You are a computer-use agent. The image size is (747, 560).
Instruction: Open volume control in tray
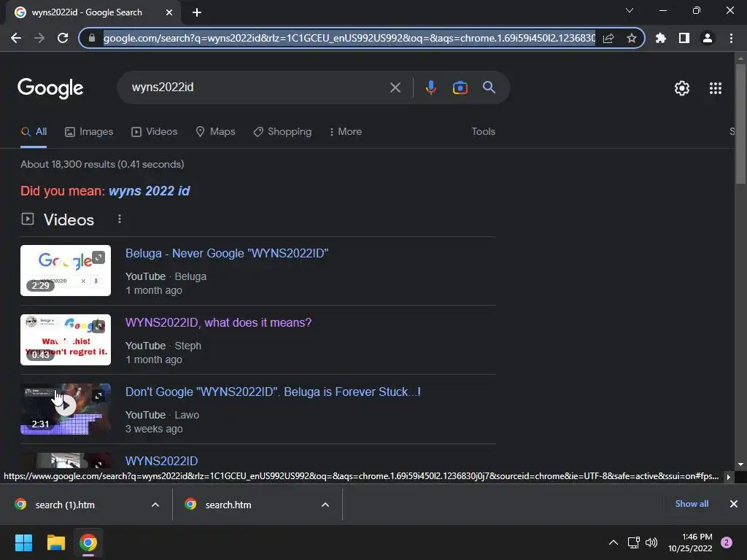[x=651, y=542]
